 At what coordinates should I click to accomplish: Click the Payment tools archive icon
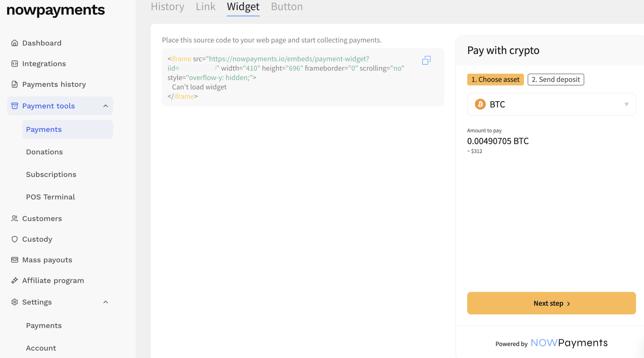coord(14,106)
